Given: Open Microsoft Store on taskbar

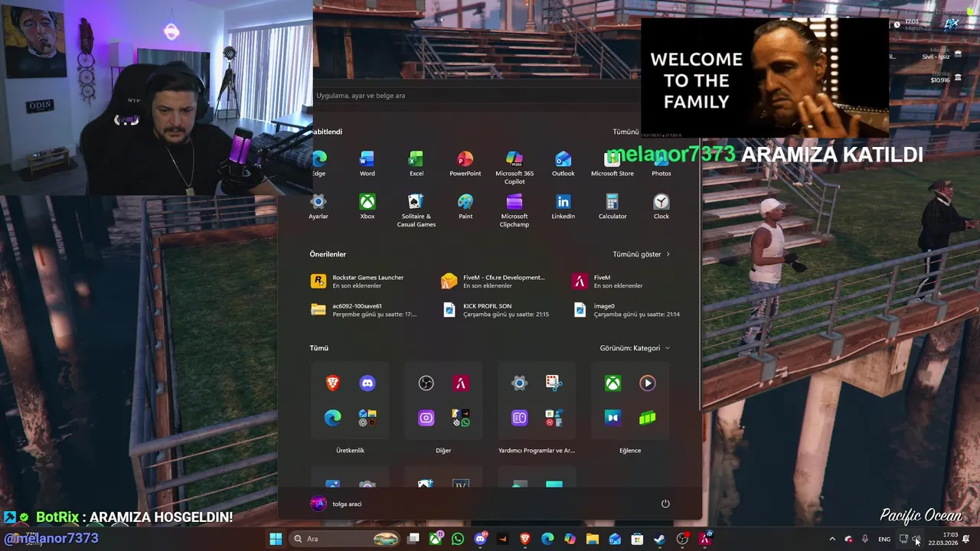Looking at the screenshot, I should (x=637, y=539).
